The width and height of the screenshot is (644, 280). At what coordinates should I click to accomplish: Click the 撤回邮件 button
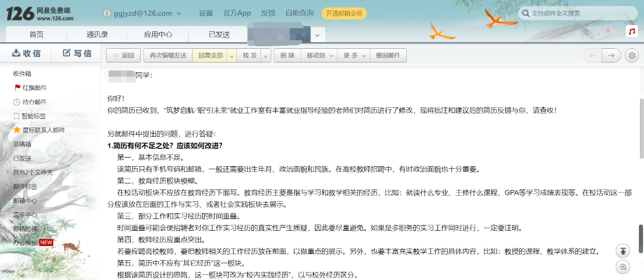click(x=388, y=55)
